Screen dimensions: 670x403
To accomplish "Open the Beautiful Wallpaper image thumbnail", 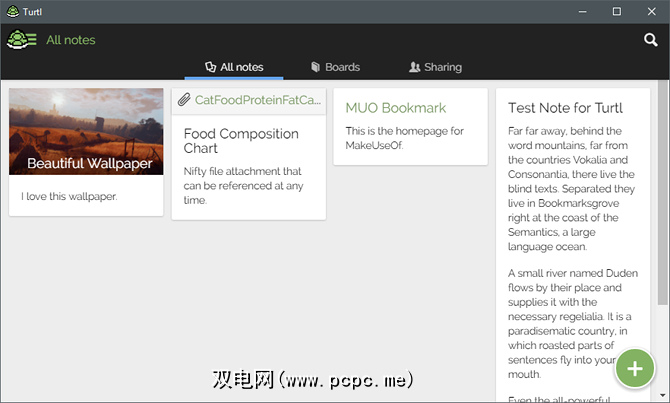I will click(86, 130).
